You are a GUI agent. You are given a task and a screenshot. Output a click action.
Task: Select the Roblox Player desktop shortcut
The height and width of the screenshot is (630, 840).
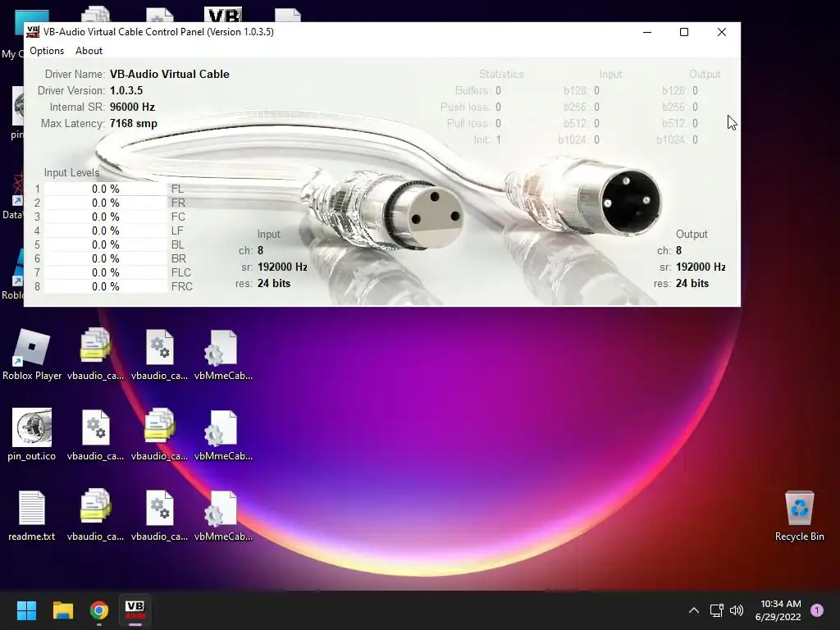click(x=32, y=354)
